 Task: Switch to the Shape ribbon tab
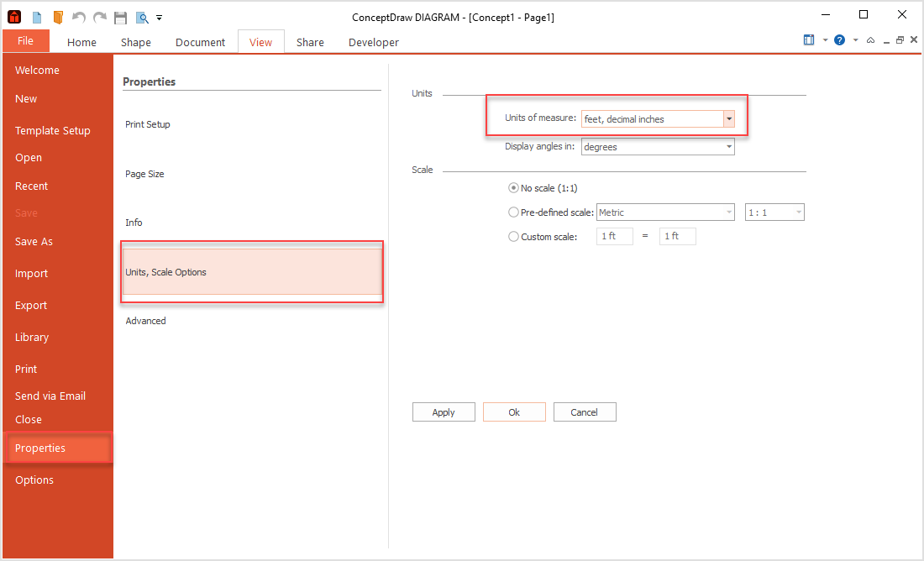(x=135, y=42)
